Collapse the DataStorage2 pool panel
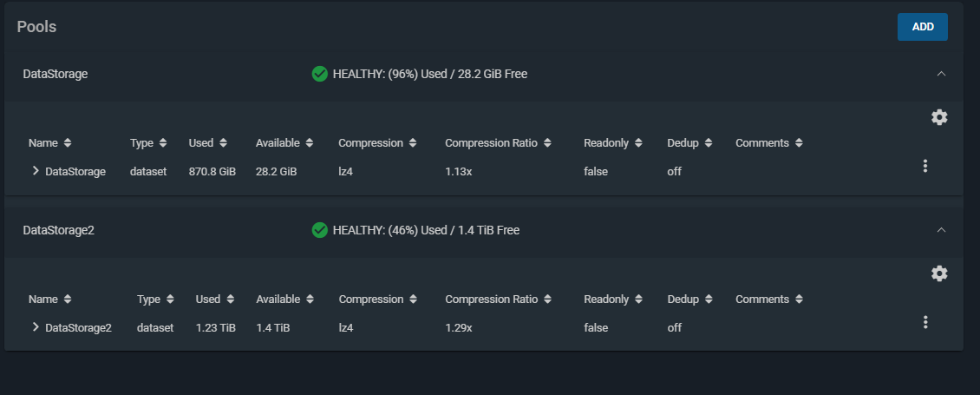 tap(941, 230)
